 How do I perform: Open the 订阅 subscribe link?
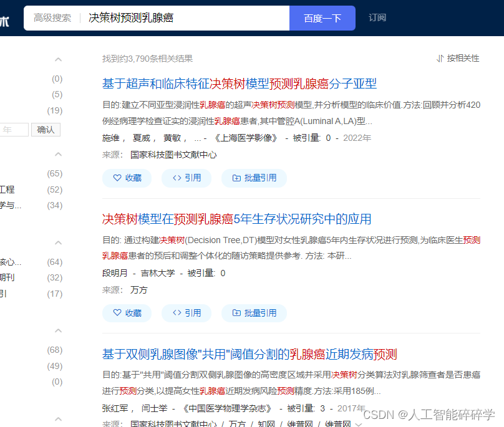click(x=377, y=17)
